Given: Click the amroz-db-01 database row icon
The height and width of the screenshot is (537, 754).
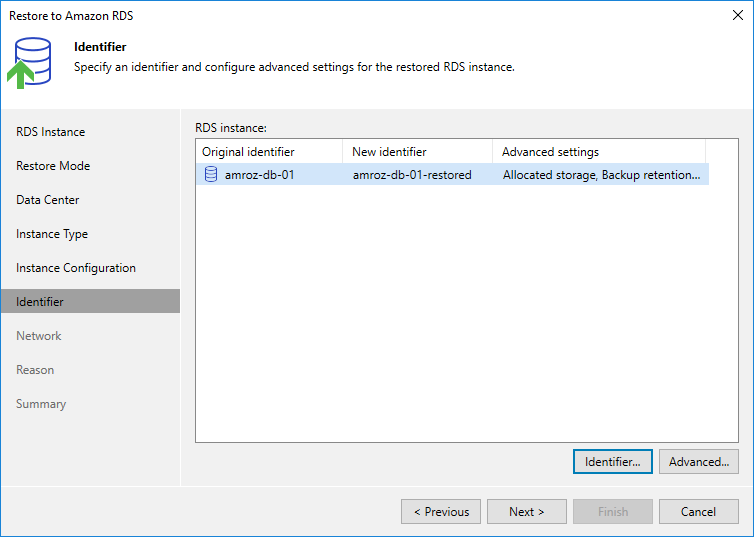Looking at the screenshot, I should click(x=210, y=175).
